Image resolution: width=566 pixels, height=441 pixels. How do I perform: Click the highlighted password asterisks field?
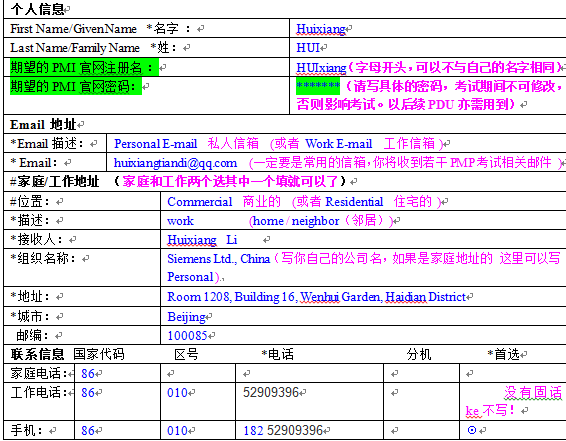(318, 86)
